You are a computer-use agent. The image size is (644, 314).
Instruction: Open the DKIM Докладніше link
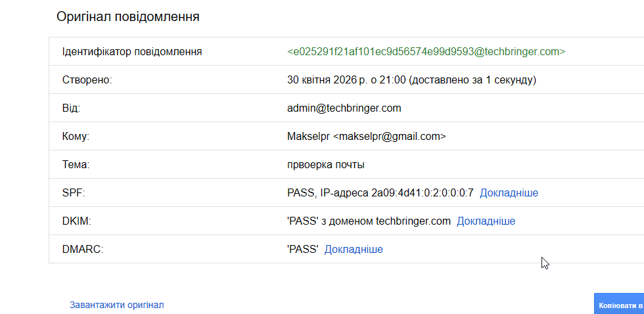[486, 221]
